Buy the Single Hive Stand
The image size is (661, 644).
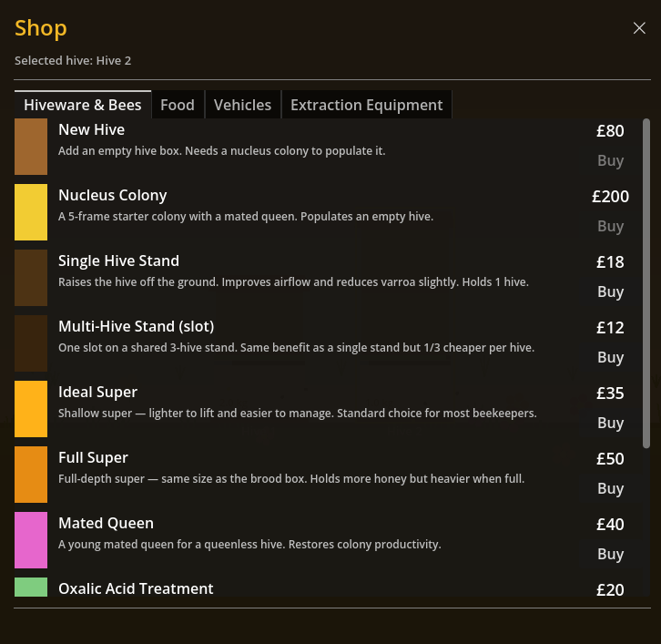click(610, 291)
